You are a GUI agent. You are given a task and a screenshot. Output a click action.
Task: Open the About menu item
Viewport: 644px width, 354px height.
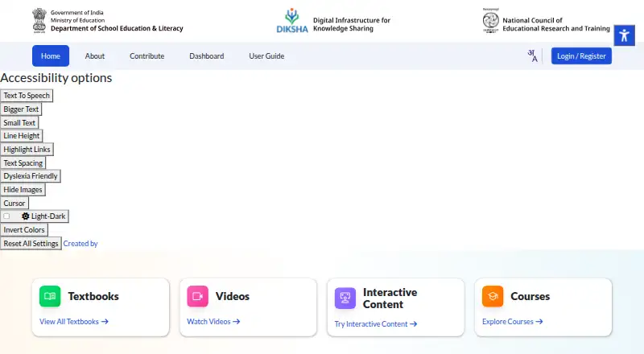pyautogui.click(x=95, y=56)
